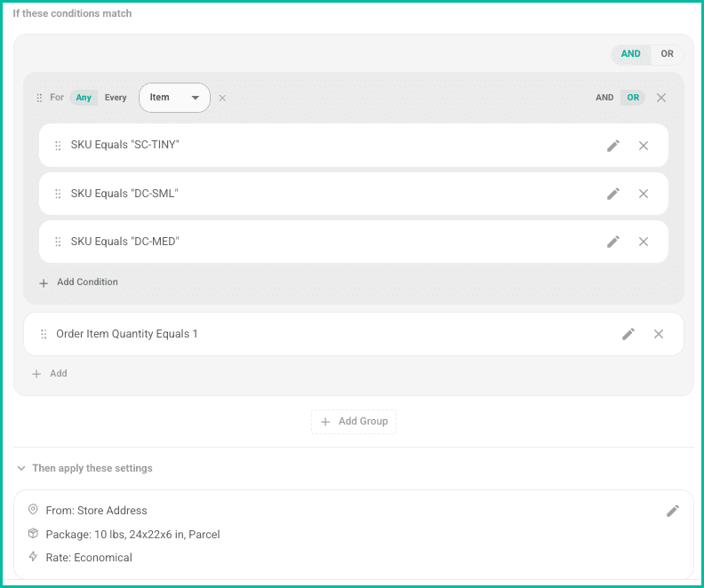This screenshot has height=588, width=704.
Task: Grab the drag handle of the For Item group
Action: point(39,98)
